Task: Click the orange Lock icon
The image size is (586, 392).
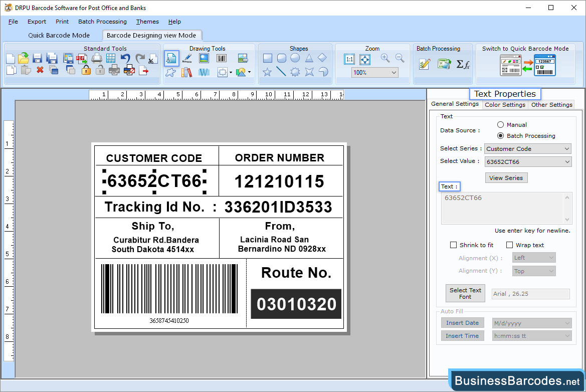Action: 86,70
